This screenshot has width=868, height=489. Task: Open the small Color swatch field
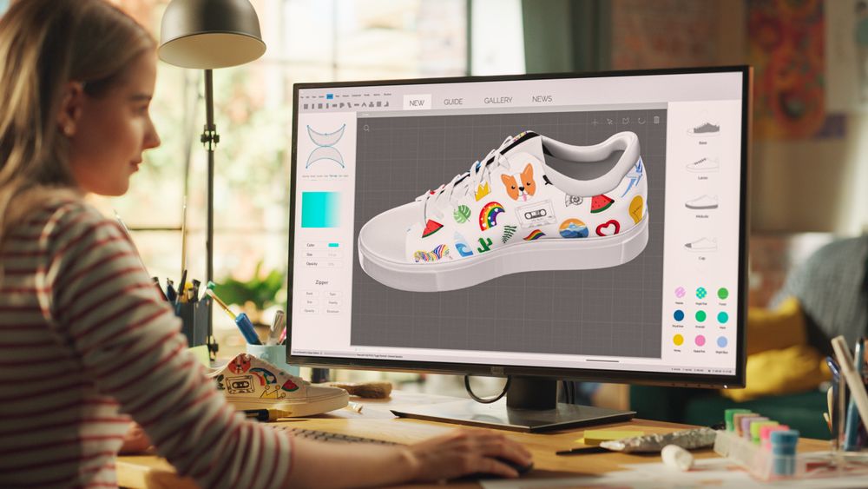(333, 244)
